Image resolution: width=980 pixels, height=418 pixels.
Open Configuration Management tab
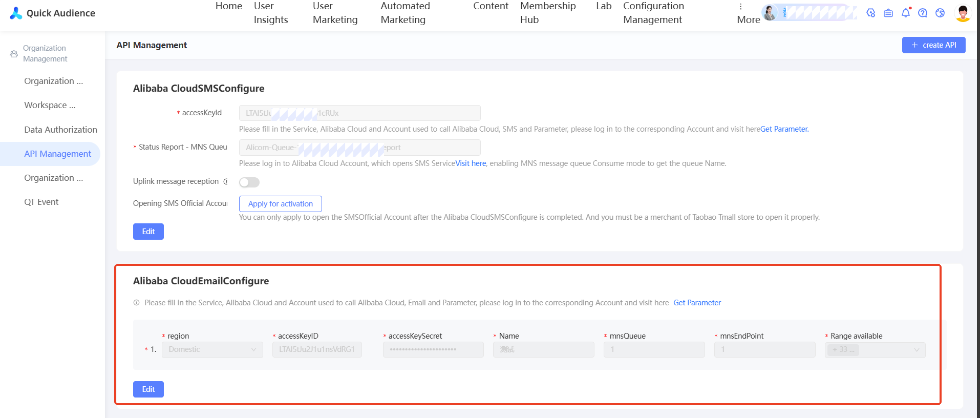[653, 13]
